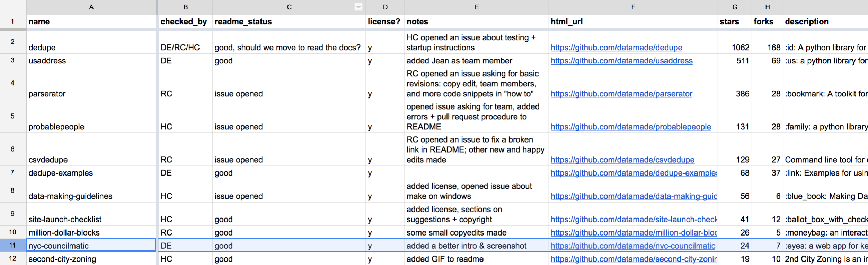868x265 pixels.
Task: Select column D header
Action: pyautogui.click(x=385, y=7)
